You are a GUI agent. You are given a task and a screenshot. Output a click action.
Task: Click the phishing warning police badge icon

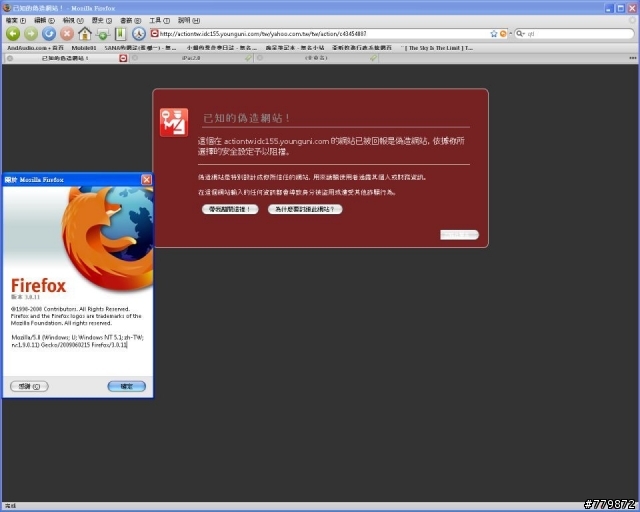pos(174,122)
